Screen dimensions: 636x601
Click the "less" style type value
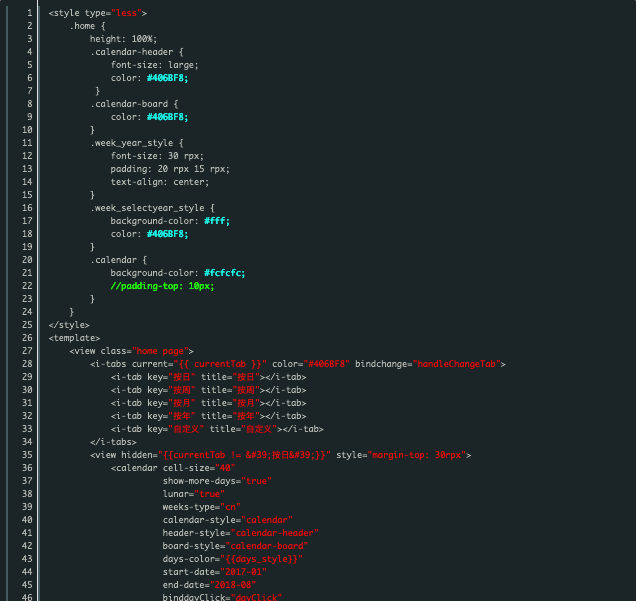coord(127,13)
